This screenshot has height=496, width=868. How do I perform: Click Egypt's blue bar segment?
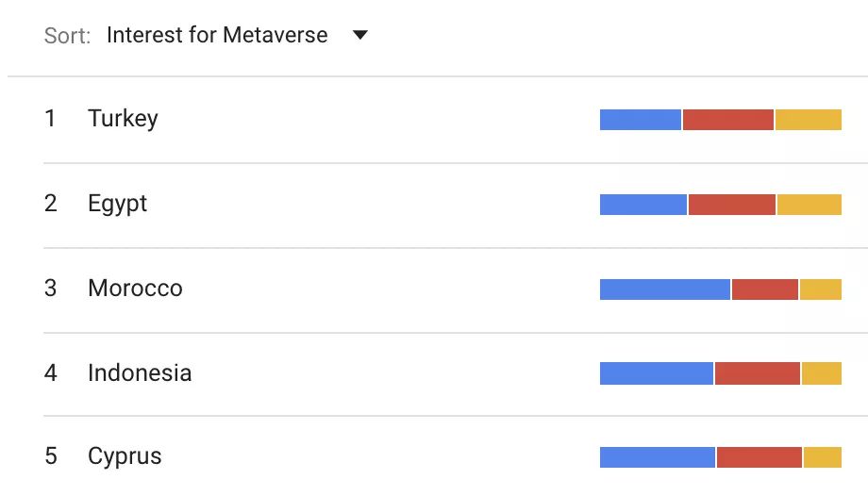click(643, 205)
